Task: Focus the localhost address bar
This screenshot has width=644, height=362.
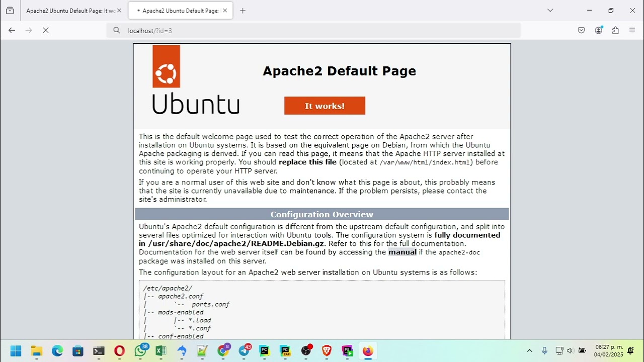Action: tap(313, 30)
